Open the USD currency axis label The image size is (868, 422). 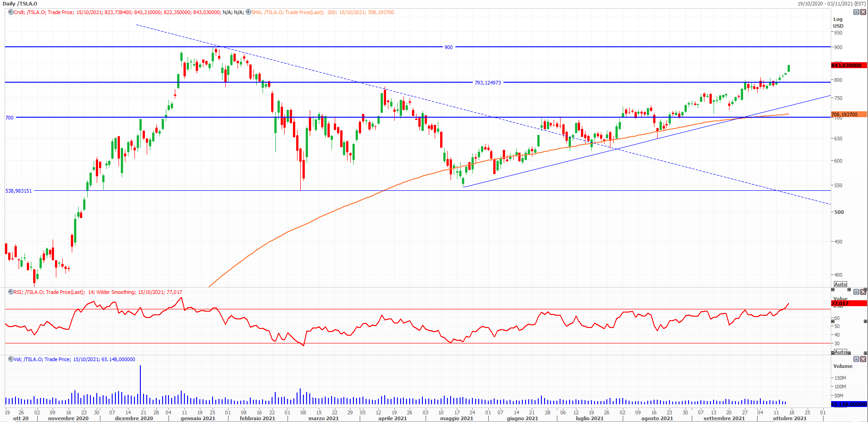tap(838, 26)
